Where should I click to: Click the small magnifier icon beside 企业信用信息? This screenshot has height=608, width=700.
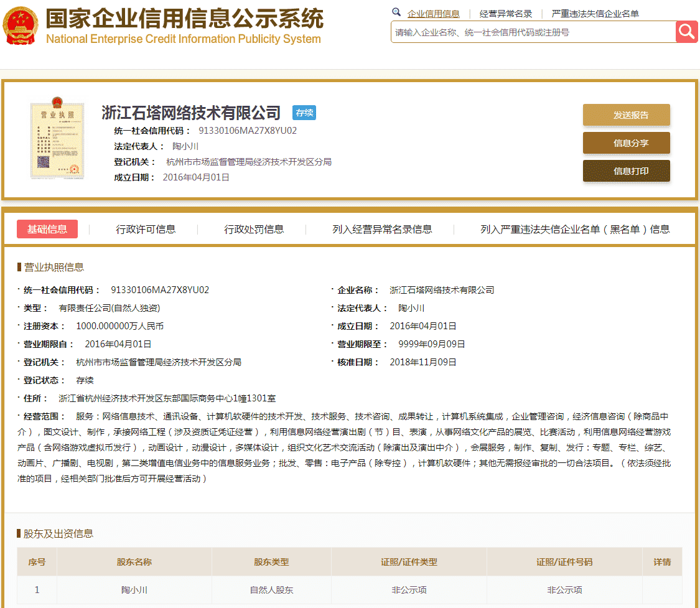396,12
